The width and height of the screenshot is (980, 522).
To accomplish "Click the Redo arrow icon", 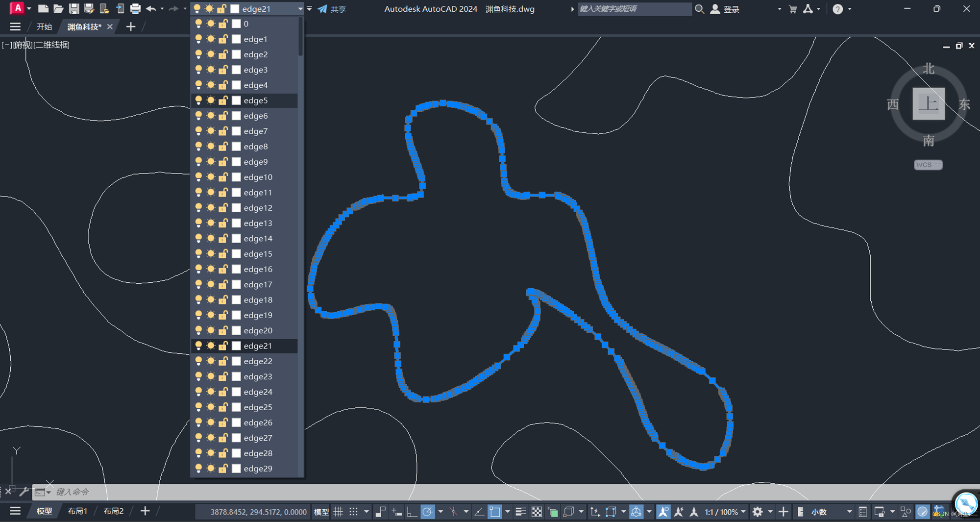I will pos(173,9).
